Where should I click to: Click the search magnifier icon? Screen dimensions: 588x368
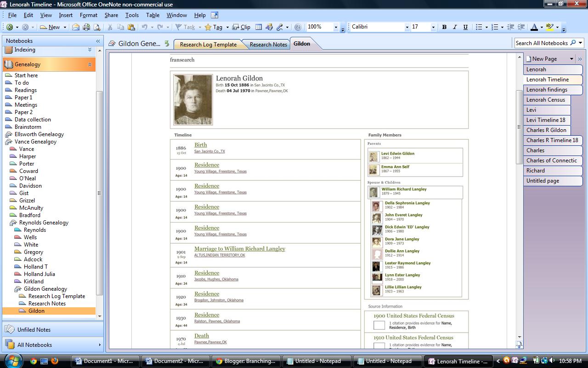click(x=573, y=43)
